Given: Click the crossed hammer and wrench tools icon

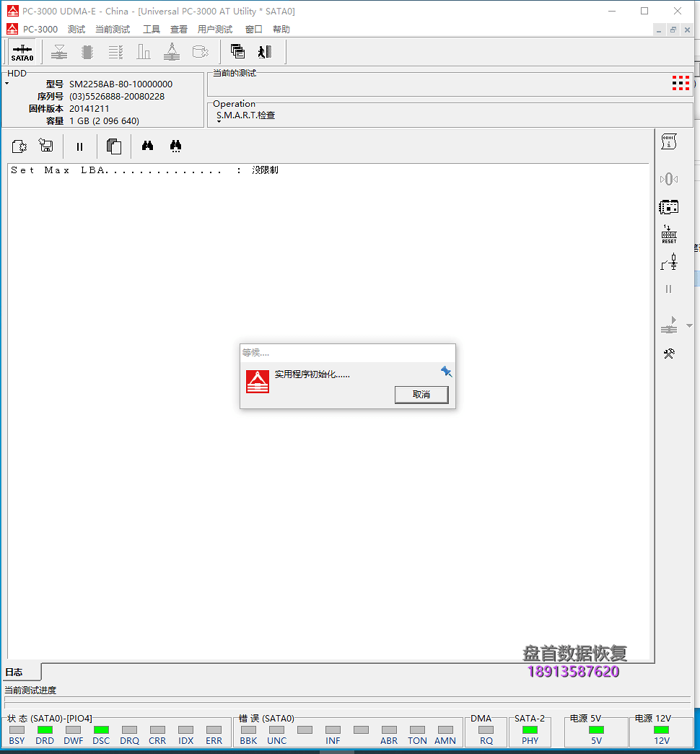Looking at the screenshot, I should click(x=669, y=354).
